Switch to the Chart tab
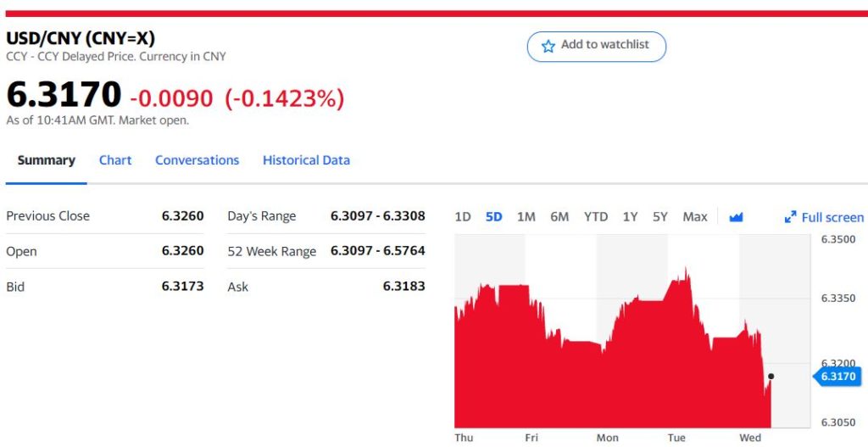The width and height of the screenshot is (868, 447). (115, 160)
